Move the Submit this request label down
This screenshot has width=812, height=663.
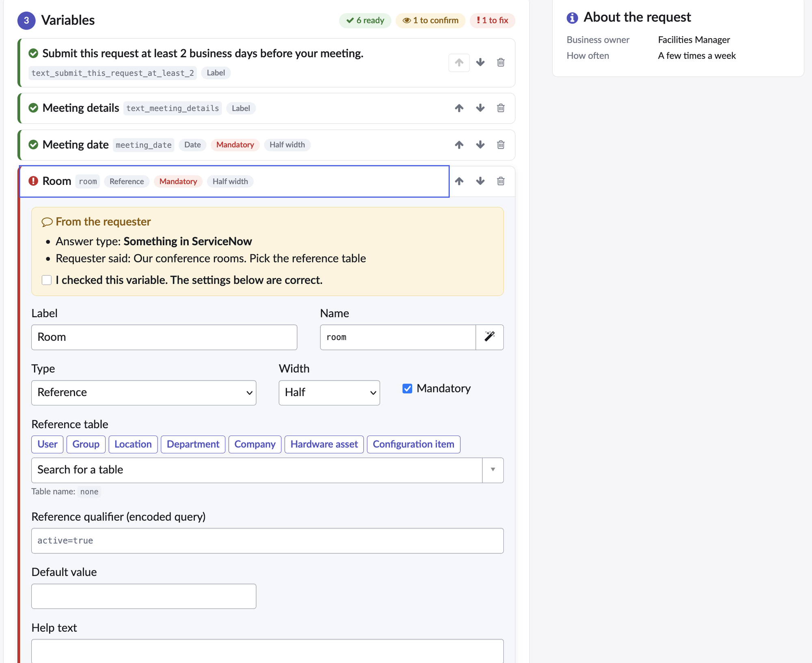pyautogui.click(x=480, y=63)
